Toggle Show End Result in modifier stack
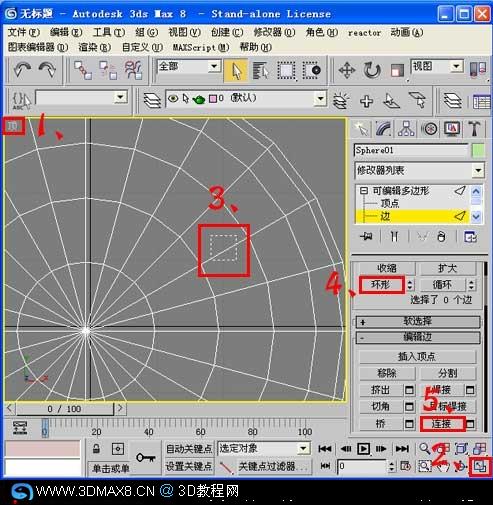The image size is (493, 505). click(x=394, y=237)
